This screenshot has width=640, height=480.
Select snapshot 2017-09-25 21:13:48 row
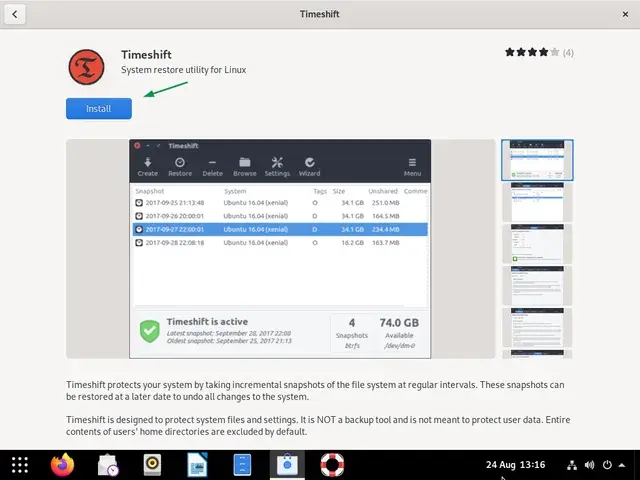(x=280, y=203)
